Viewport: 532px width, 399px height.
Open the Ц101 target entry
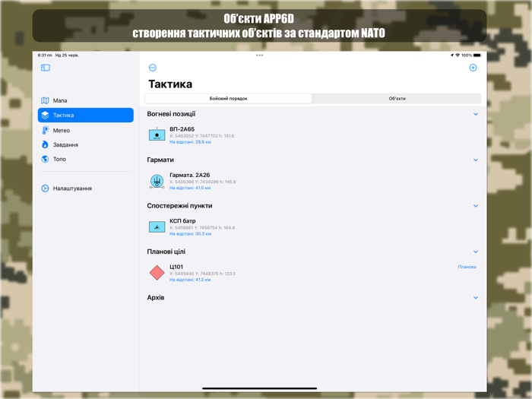[x=313, y=273]
